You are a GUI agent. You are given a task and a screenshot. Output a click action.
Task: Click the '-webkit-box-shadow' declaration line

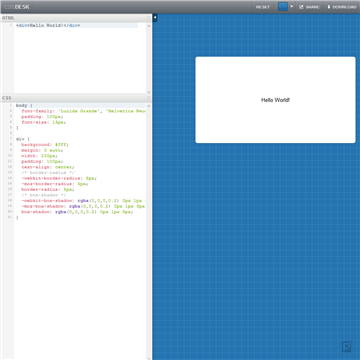83,200
